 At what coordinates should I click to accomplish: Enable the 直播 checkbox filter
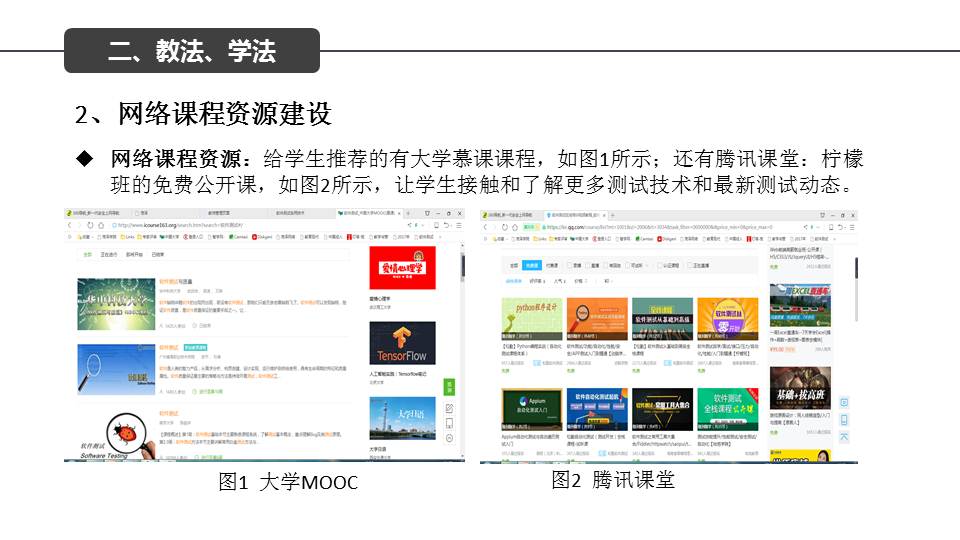coord(590,265)
